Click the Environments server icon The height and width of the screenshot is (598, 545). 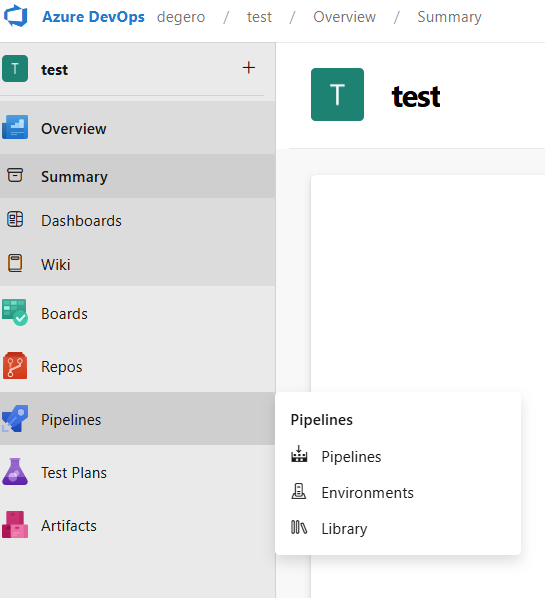click(x=299, y=491)
